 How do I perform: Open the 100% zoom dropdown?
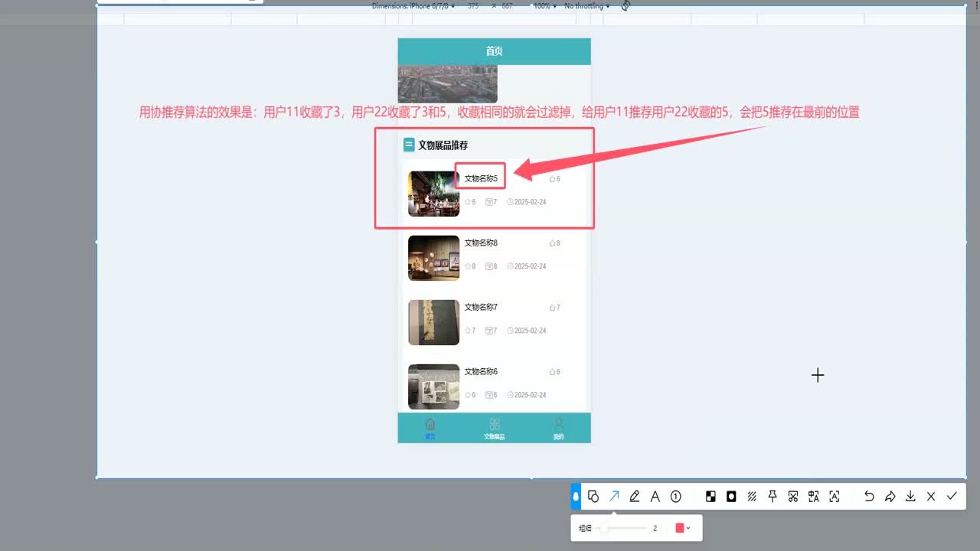point(545,5)
